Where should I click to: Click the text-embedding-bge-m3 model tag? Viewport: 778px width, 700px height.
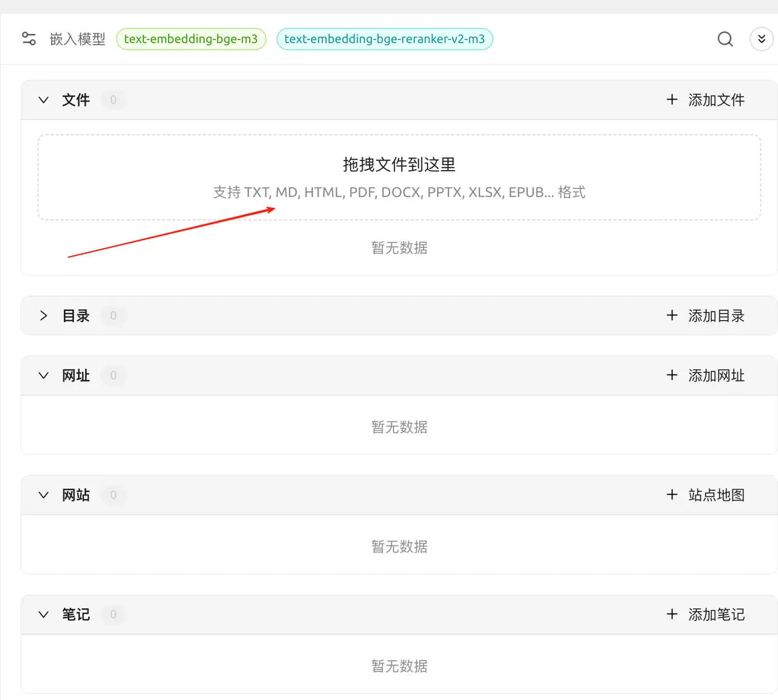(191, 39)
